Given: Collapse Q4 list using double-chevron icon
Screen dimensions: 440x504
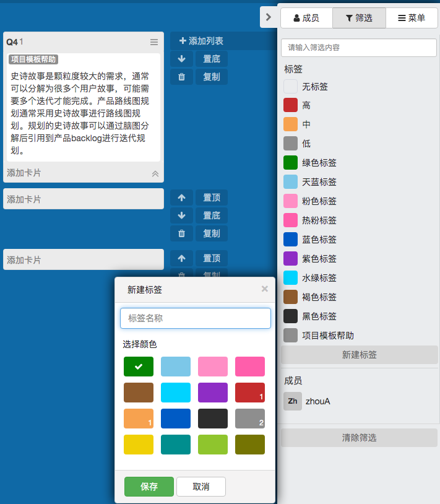Looking at the screenshot, I should [x=155, y=174].
